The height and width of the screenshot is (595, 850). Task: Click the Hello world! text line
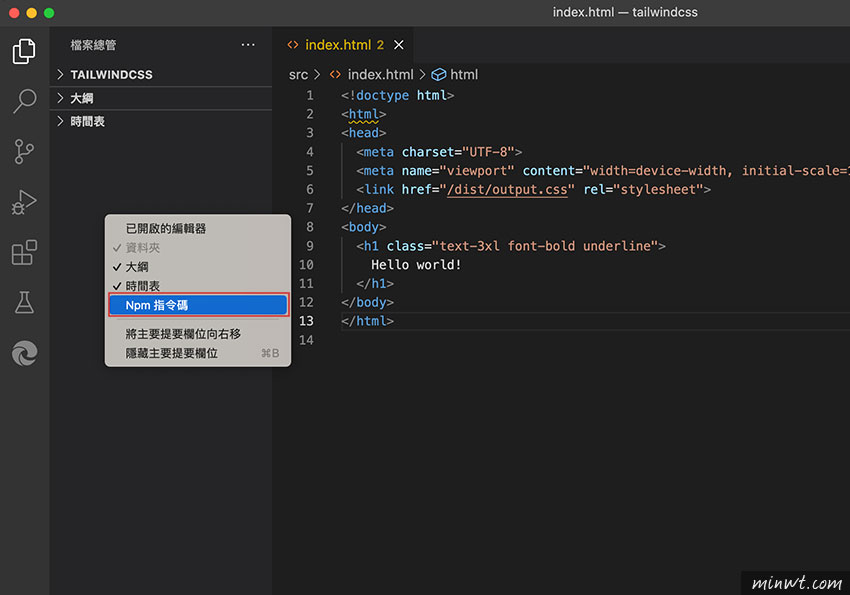click(x=416, y=265)
